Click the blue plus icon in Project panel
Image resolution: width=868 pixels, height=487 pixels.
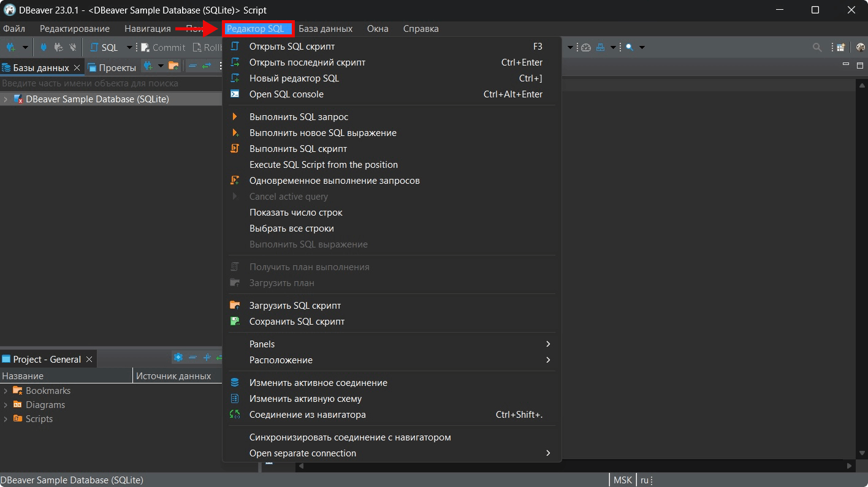pyautogui.click(x=207, y=357)
